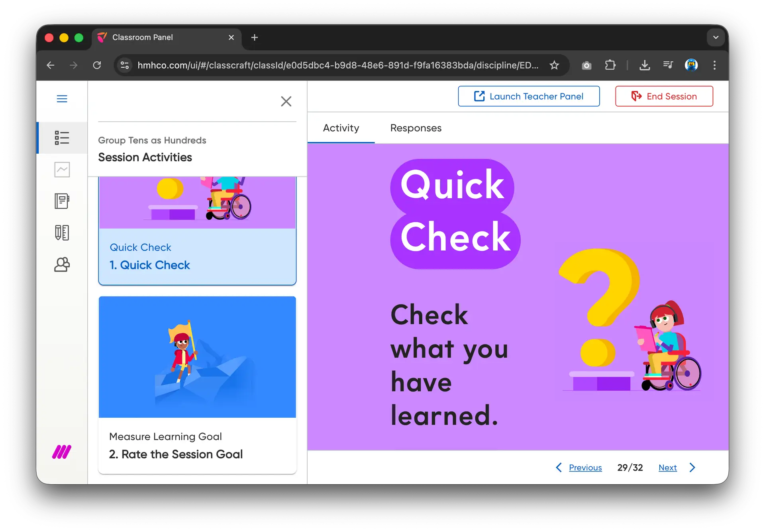The height and width of the screenshot is (532, 765).
Task: Open the reports chart icon in sidebar
Action: 62,170
